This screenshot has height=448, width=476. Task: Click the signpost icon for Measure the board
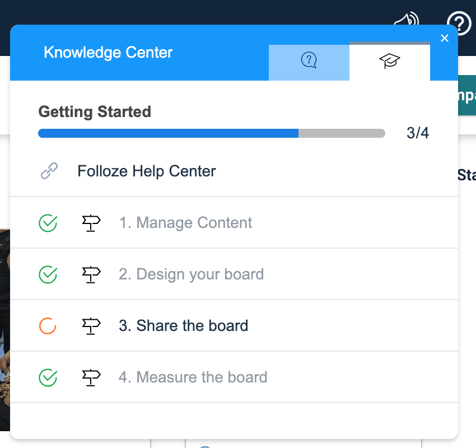tap(91, 377)
